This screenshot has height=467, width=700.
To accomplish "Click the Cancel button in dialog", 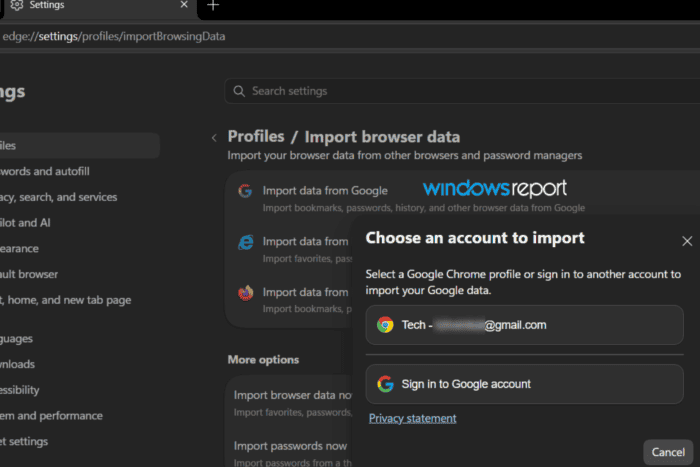I will 668,452.
